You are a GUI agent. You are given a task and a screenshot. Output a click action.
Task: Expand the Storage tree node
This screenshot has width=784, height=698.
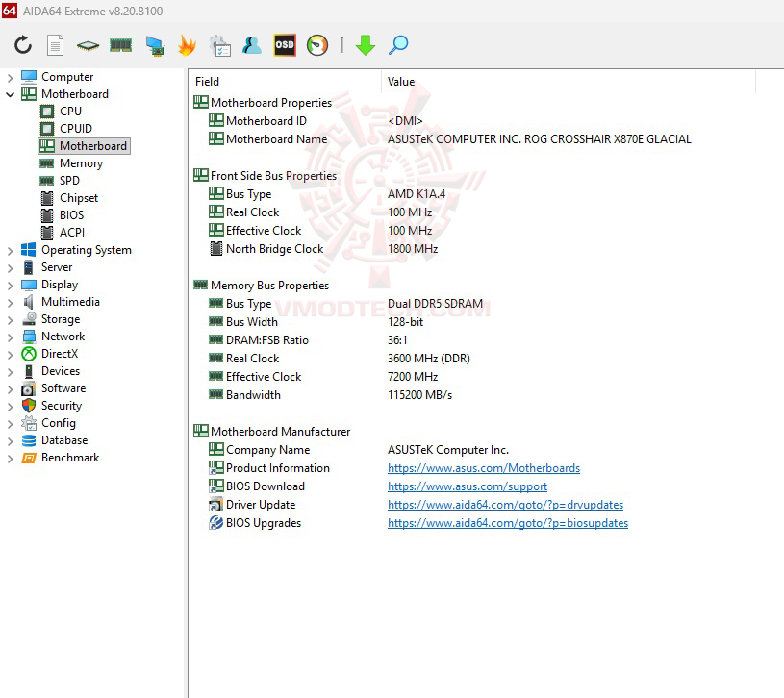click(x=10, y=320)
